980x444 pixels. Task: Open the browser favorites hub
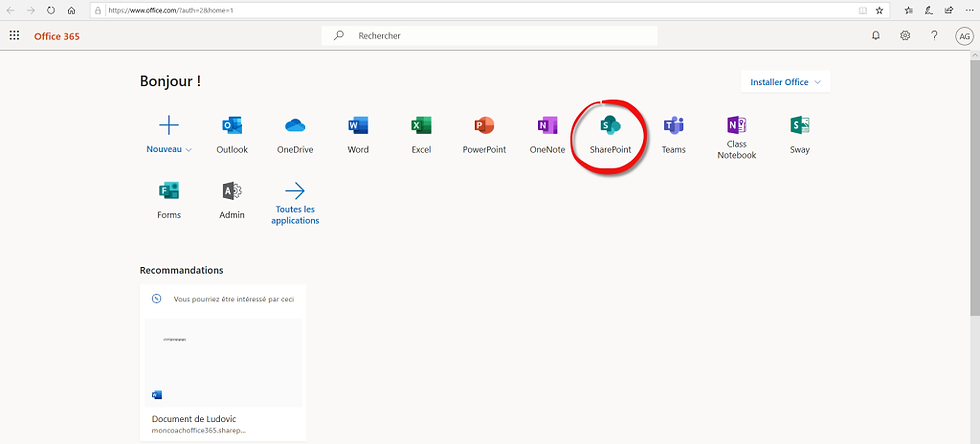(909, 10)
